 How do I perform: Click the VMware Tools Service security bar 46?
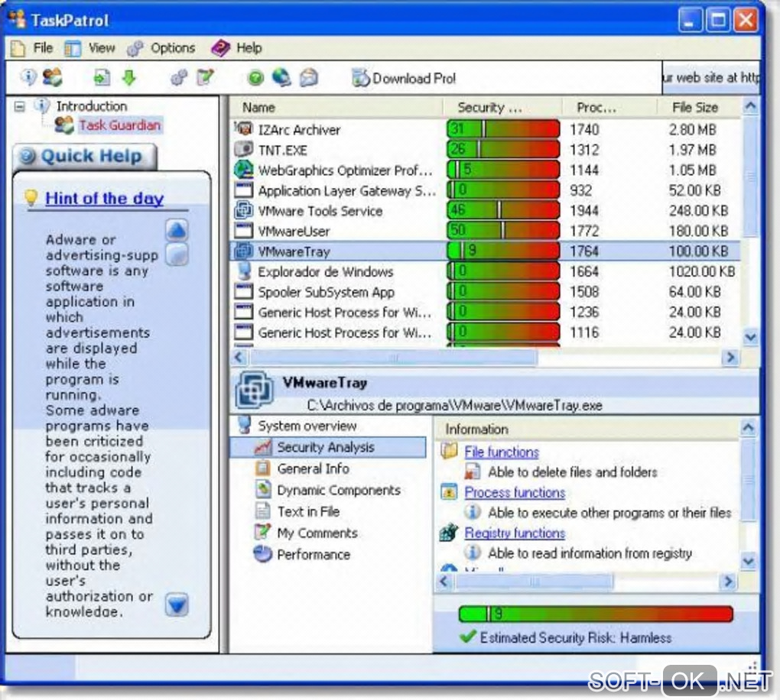point(503,210)
